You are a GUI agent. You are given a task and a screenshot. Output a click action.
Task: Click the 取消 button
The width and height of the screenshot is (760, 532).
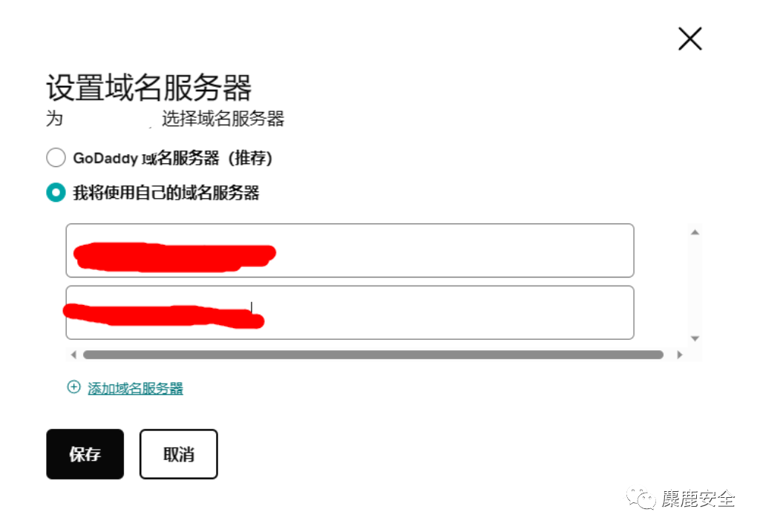[x=178, y=454]
